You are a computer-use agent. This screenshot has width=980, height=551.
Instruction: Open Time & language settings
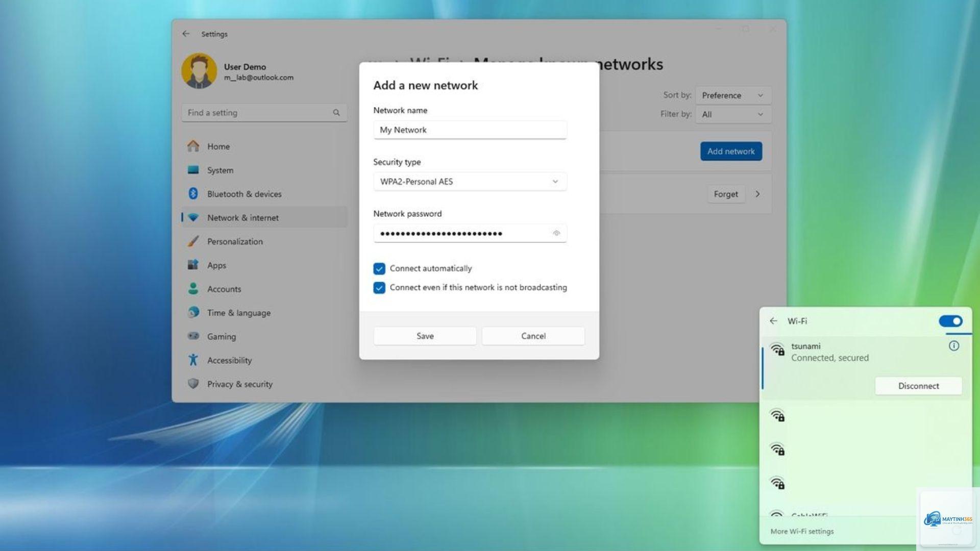tap(264, 313)
